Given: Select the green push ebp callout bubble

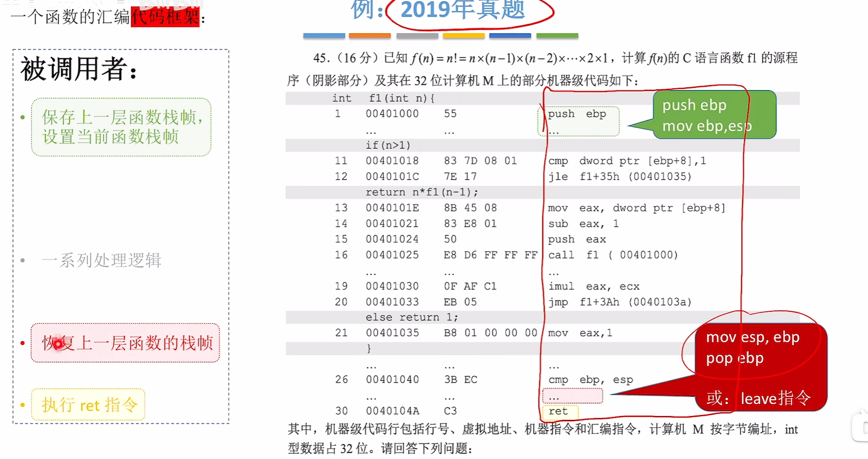Looking at the screenshot, I should tap(714, 115).
